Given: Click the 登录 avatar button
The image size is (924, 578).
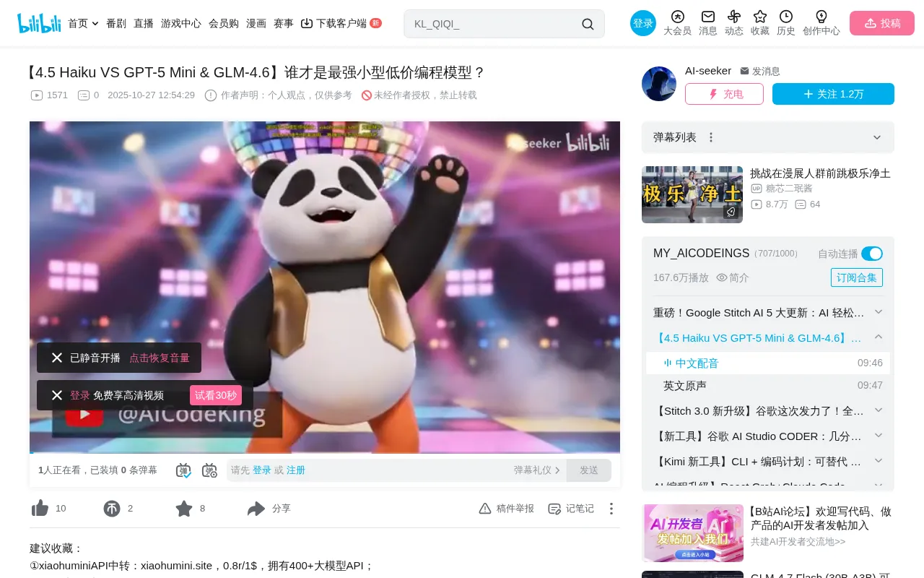Looking at the screenshot, I should (643, 23).
